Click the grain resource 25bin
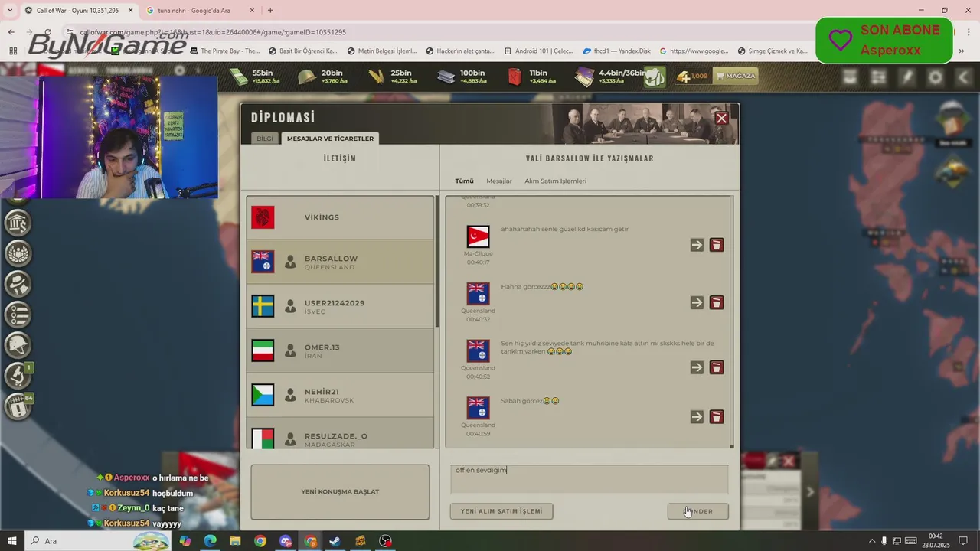Viewport: 980px width, 551px height. pyautogui.click(x=393, y=77)
